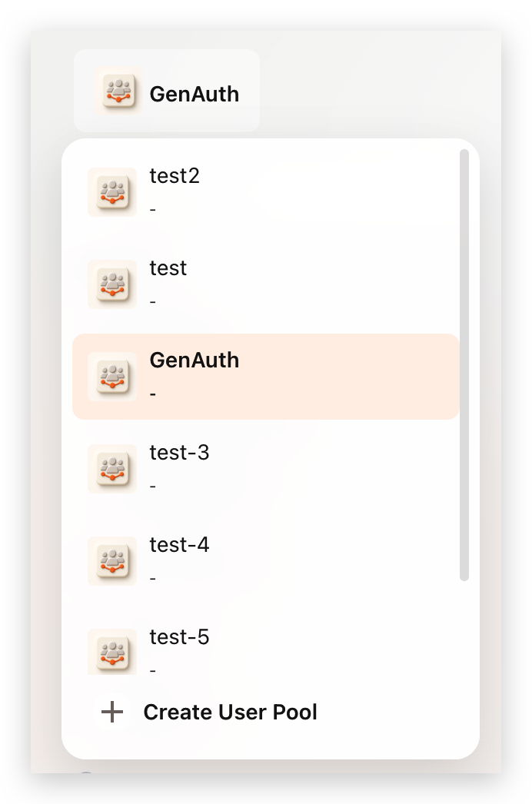Choose the highlighted GenAuth pool entry
532x804 pixels.
click(266, 377)
